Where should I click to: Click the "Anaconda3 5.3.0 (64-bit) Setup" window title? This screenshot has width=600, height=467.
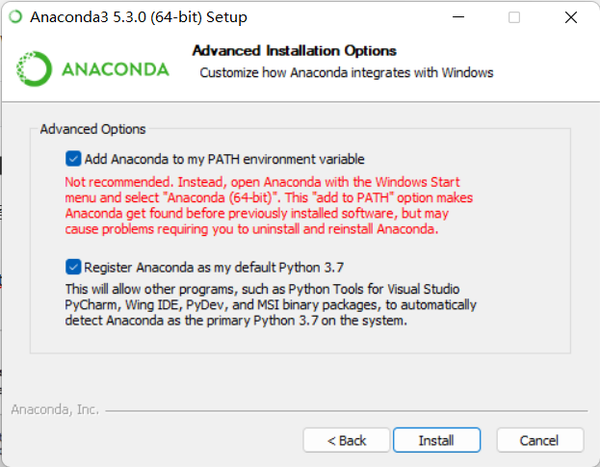(x=138, y=18)
